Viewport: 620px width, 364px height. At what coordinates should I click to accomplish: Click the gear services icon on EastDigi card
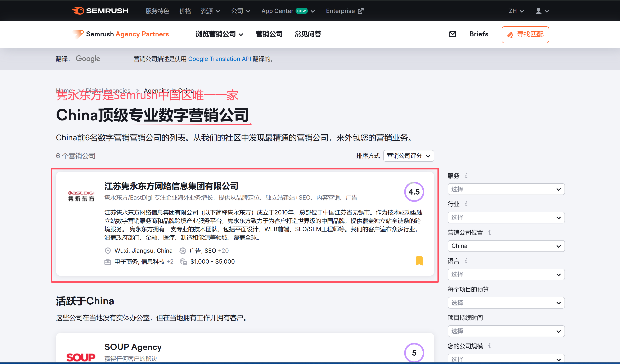pos(183,251)
